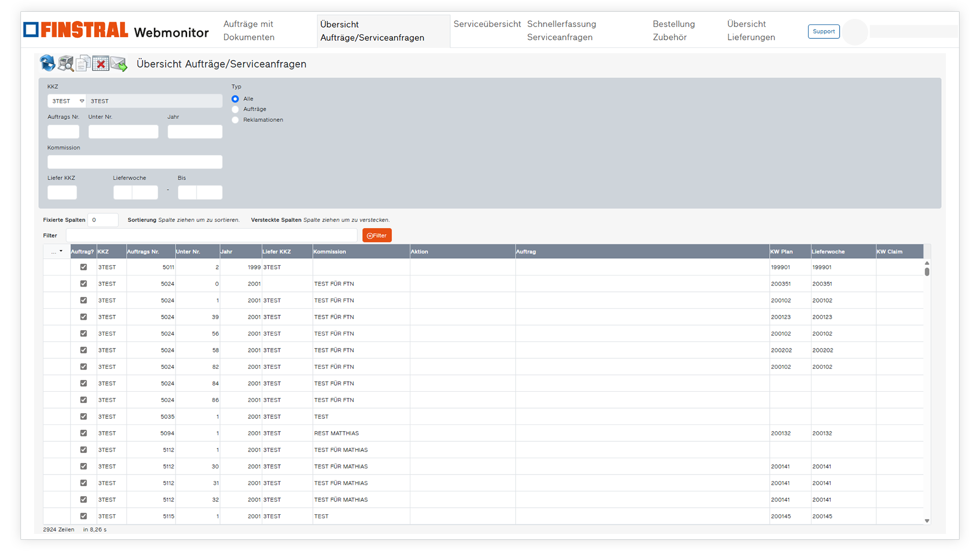The image size is (980, 551).
Task: Toggle Auftrag checkbox for order 5094
Action: 84,433
